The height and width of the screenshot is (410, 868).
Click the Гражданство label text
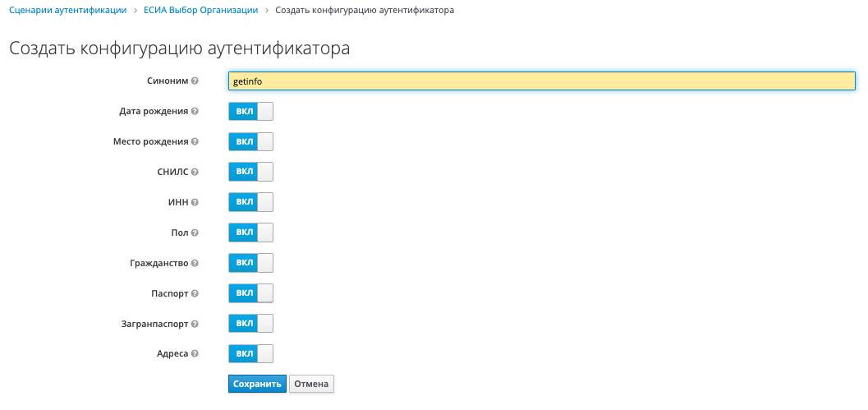[x=159, y=264]
